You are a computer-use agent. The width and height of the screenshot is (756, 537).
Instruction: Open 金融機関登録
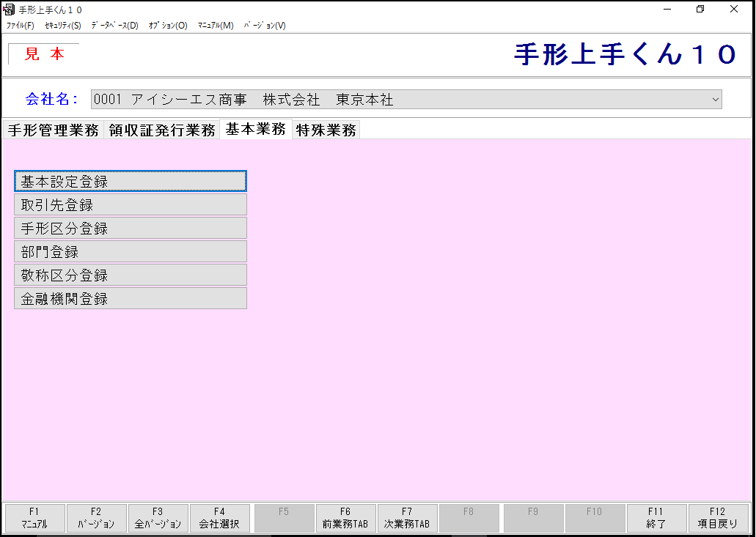pyautogui.click(x=131, y=299)
